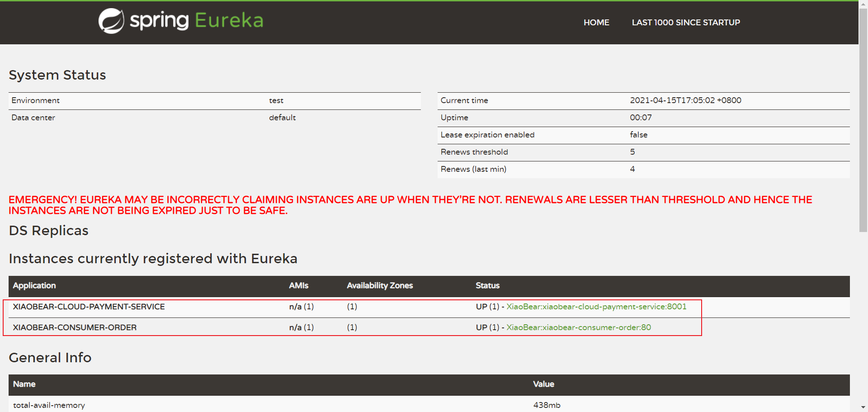Click the Environment value test
Image resolution: width=868 pixels, height=412 pixels.
276,100
